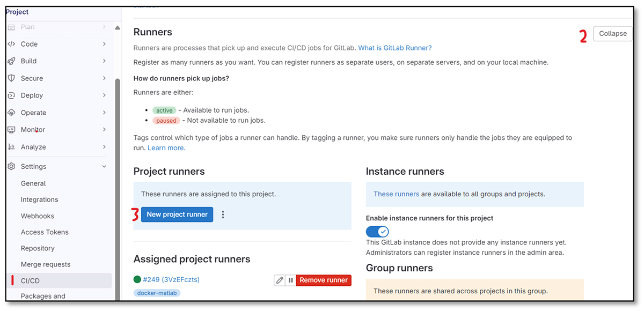The image size is (644, 311).
Task: Click the Settings gear icon
Action: click(11, 166)
